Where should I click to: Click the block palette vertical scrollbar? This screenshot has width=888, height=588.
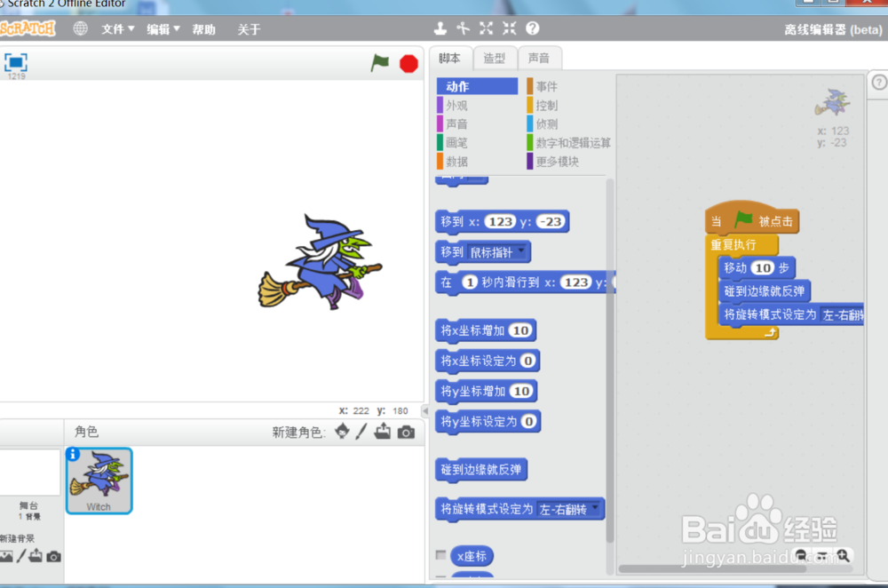[x=610, y=361]
